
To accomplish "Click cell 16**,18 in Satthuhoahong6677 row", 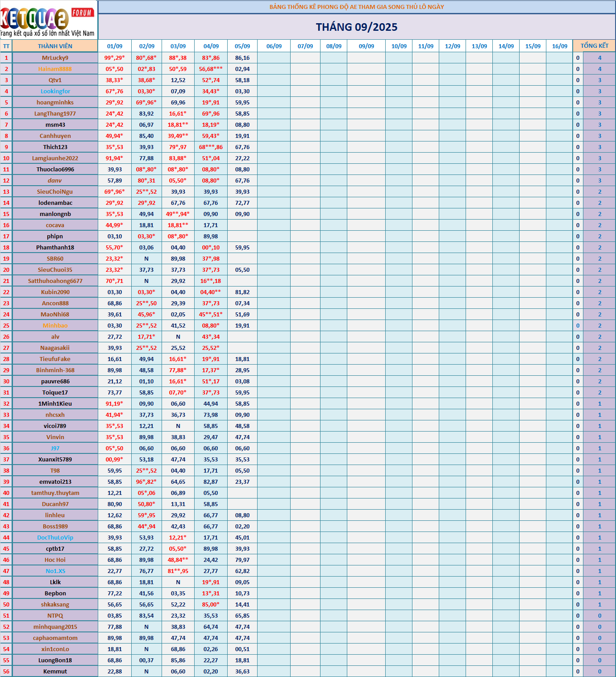I will pos(211,281).
